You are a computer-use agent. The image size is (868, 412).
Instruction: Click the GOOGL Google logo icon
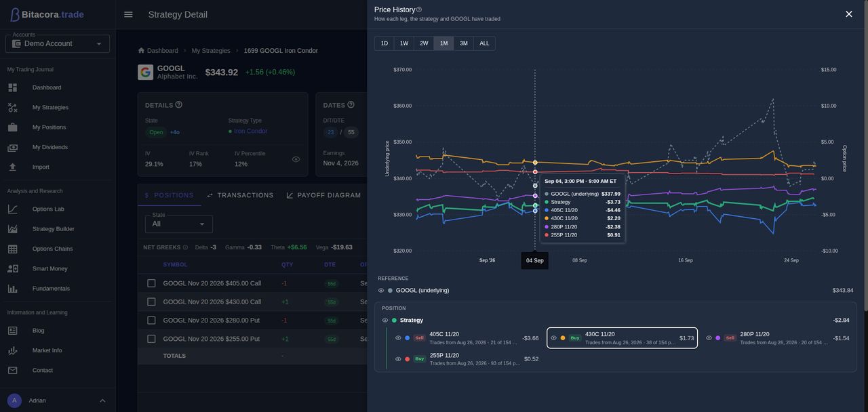[145, 72]
